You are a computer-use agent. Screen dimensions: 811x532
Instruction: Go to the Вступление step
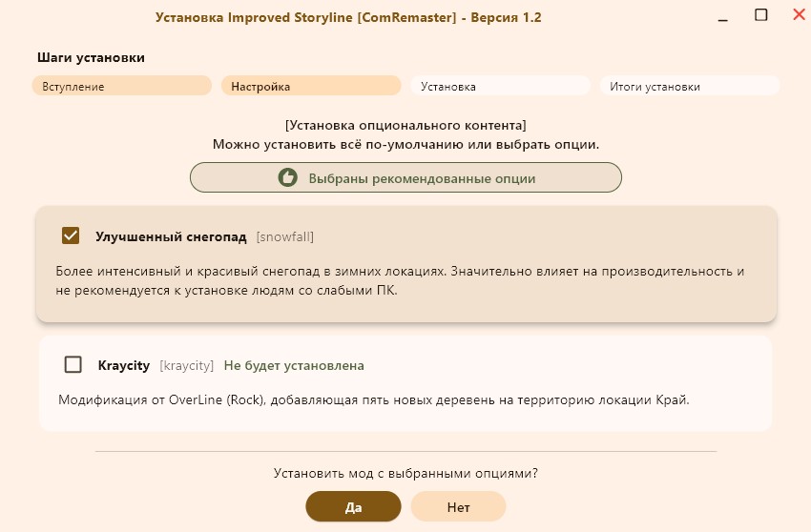coord(121,86)
